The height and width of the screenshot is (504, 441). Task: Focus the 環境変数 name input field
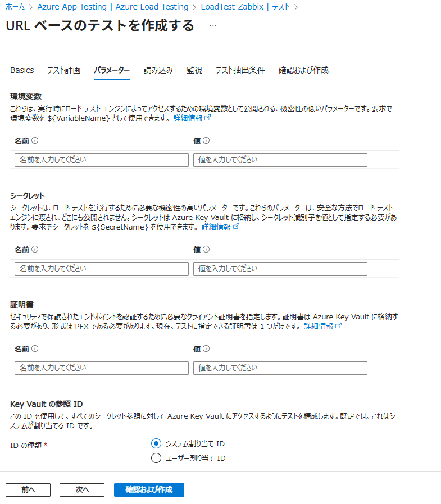click(102, 160)
